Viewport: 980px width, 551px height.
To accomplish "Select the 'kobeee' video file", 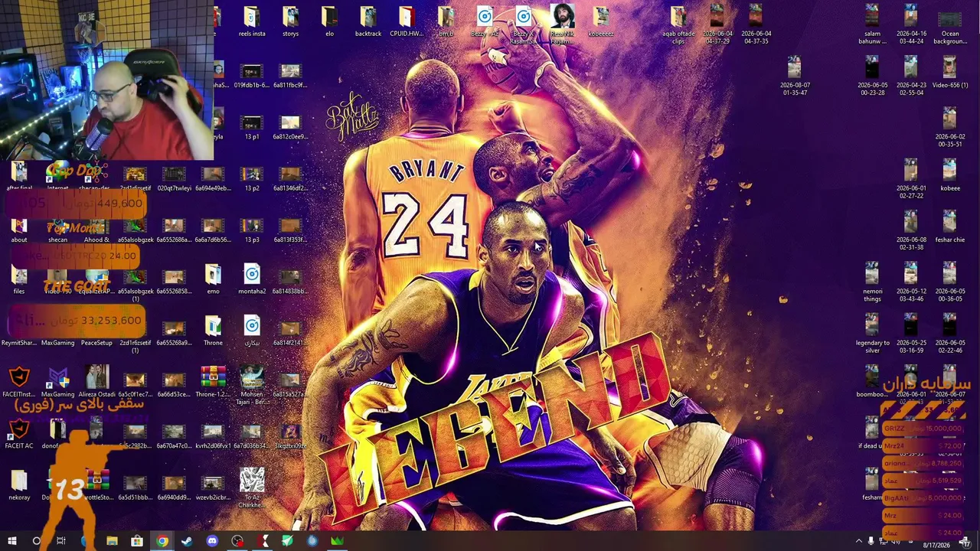I will (950, 176).
